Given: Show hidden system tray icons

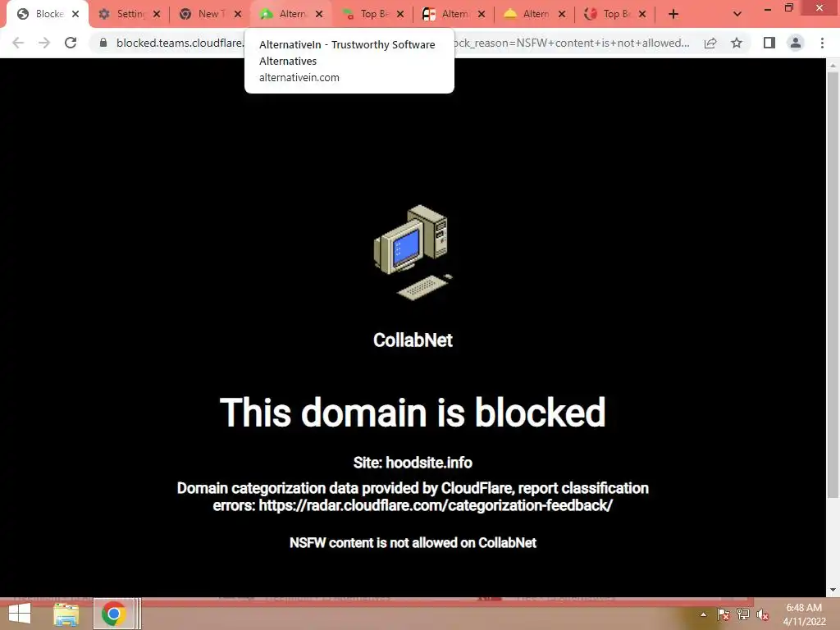Looking at the screenshot, I should coord(703,614).
